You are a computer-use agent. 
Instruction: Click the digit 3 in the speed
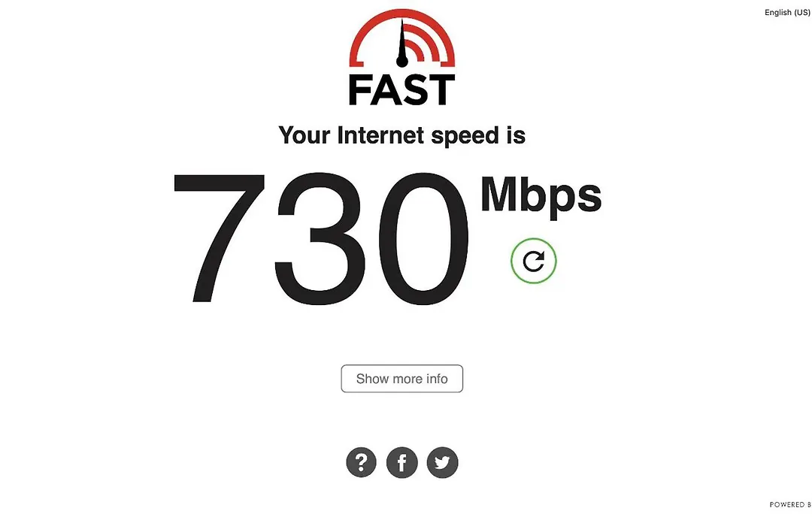(320, 237)
